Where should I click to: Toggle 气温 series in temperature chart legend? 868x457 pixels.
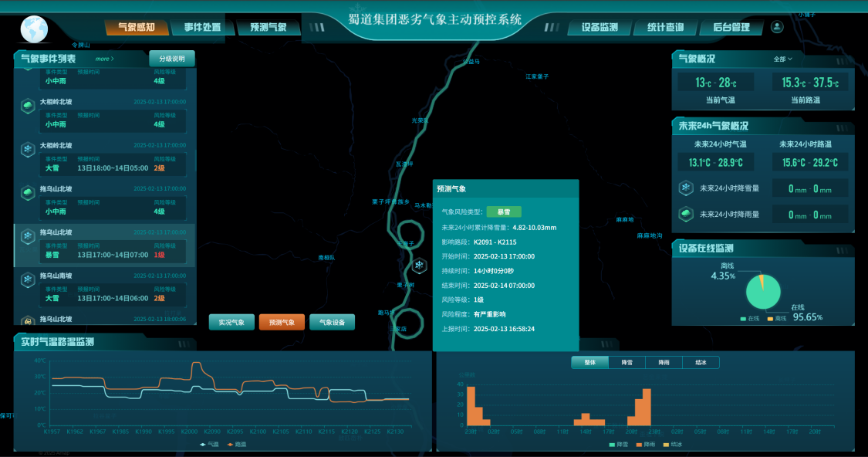pyautogui.click(x=209, y=444)
